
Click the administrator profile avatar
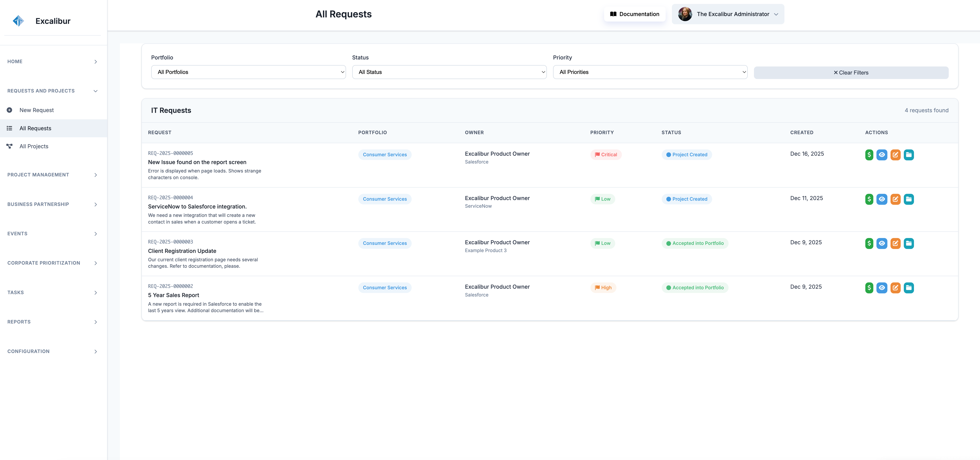[685, 14]
